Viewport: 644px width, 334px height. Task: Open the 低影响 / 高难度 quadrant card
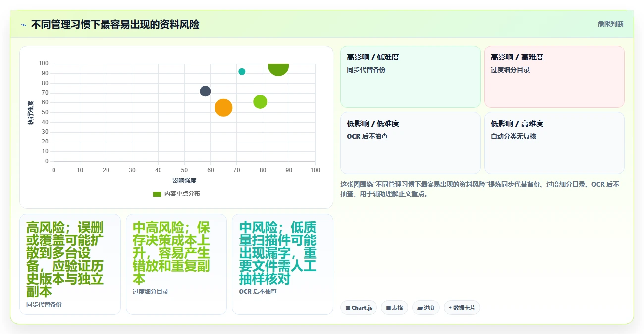554,143
